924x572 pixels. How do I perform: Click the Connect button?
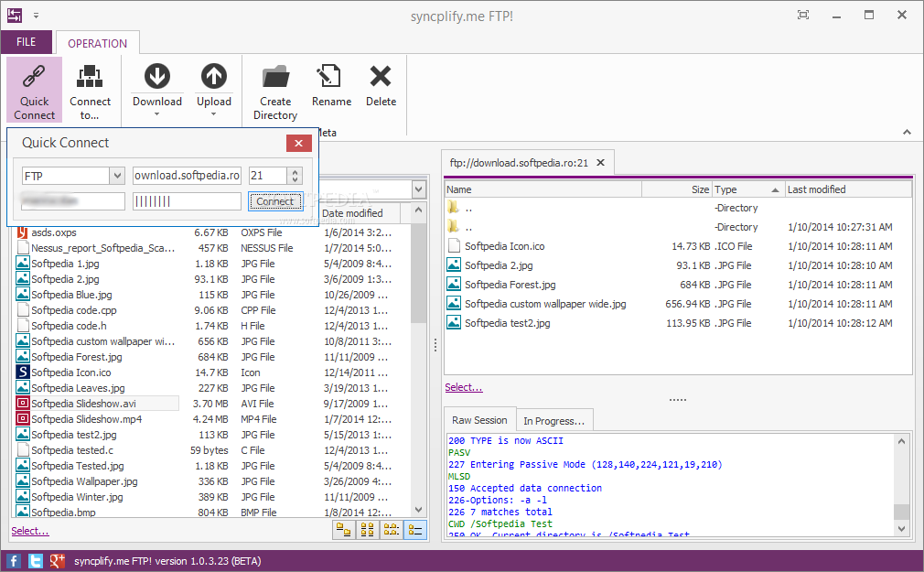275,201
